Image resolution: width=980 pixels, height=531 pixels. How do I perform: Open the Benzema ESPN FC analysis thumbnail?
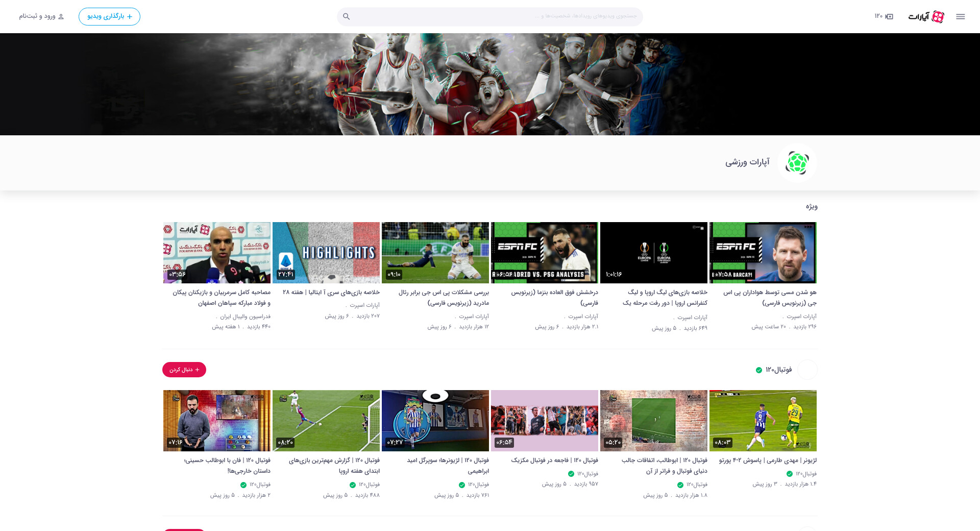pyautogui.click(x=544, y=252)
